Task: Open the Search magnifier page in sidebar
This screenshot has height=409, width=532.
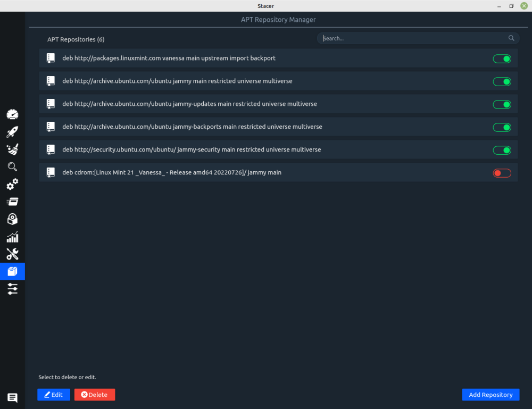Action: pyautogui.click(x=13, y=167)
